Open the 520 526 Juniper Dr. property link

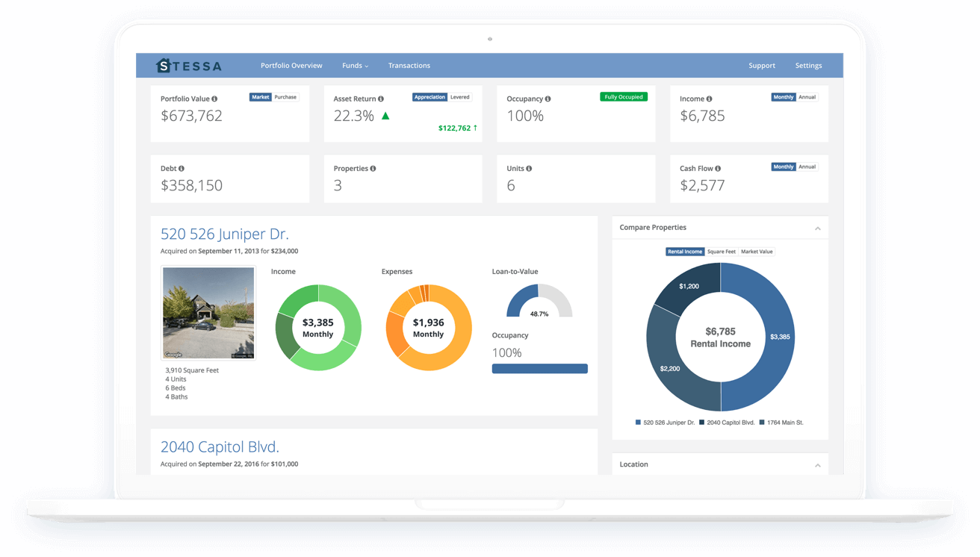coord(224,234)
